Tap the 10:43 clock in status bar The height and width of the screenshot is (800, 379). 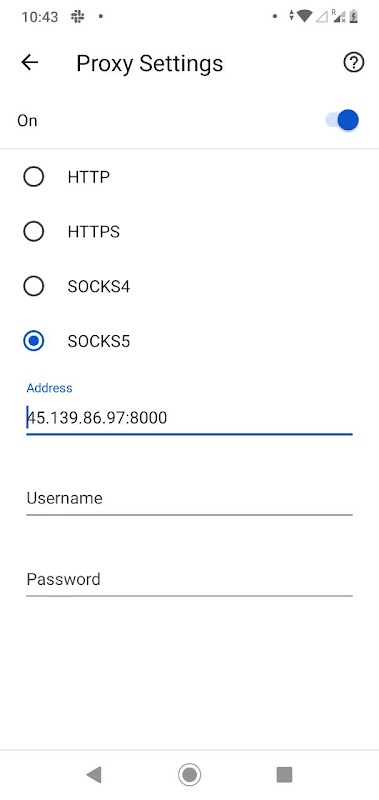[40, 17]
